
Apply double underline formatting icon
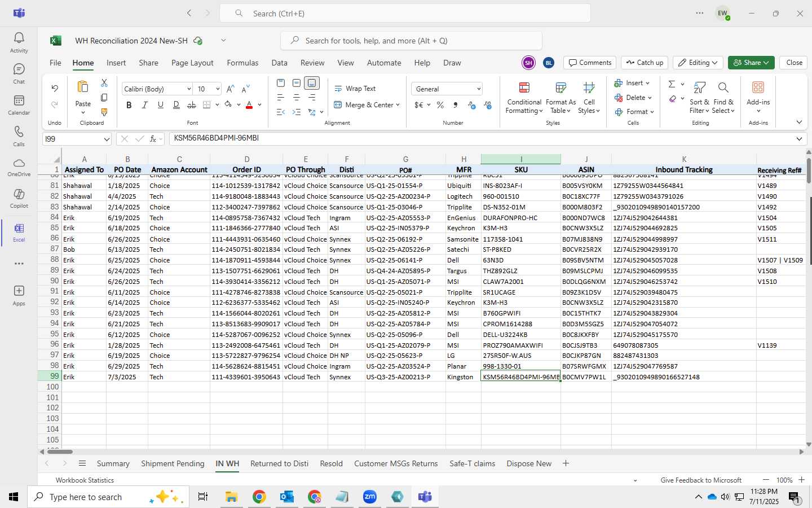click(176, 105)
